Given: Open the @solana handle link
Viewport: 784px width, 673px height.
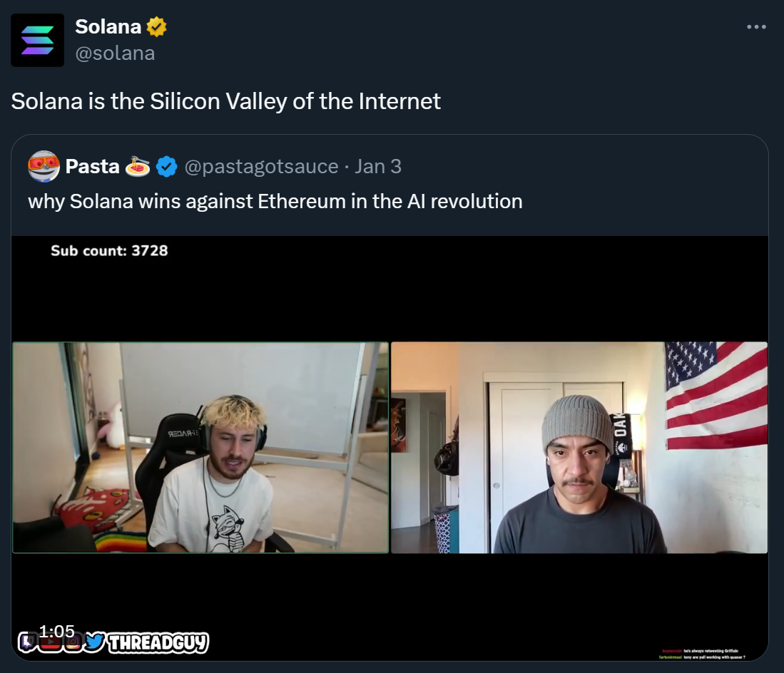Looking at the screenshot, I should click(115, 53).
